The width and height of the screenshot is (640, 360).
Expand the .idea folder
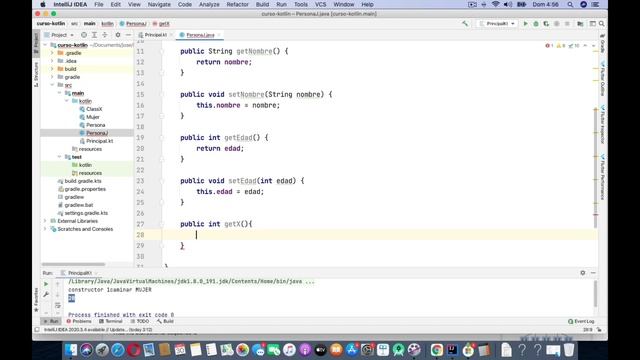pos(52,61)
